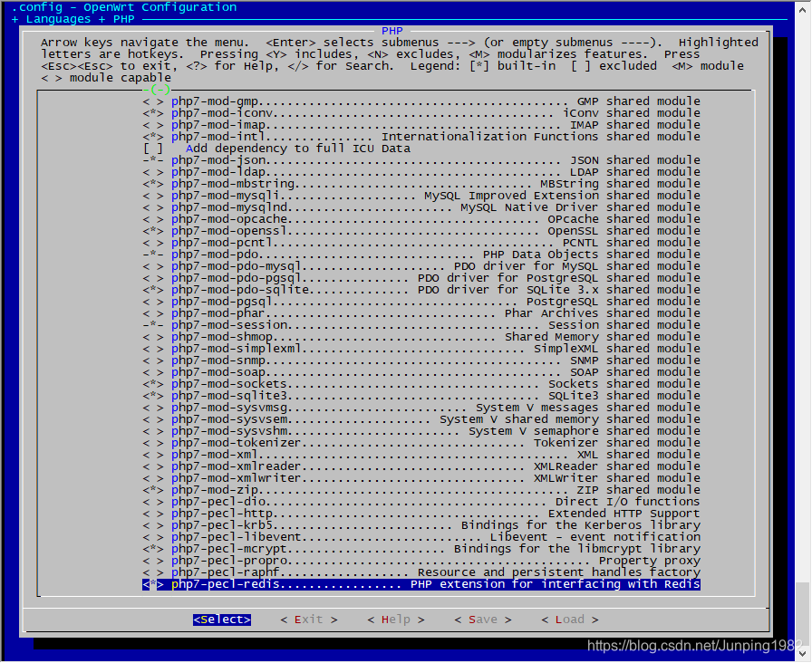Select the php7-mod-mysqlnd row
This screenshot has width=812, height=663.
421,207
